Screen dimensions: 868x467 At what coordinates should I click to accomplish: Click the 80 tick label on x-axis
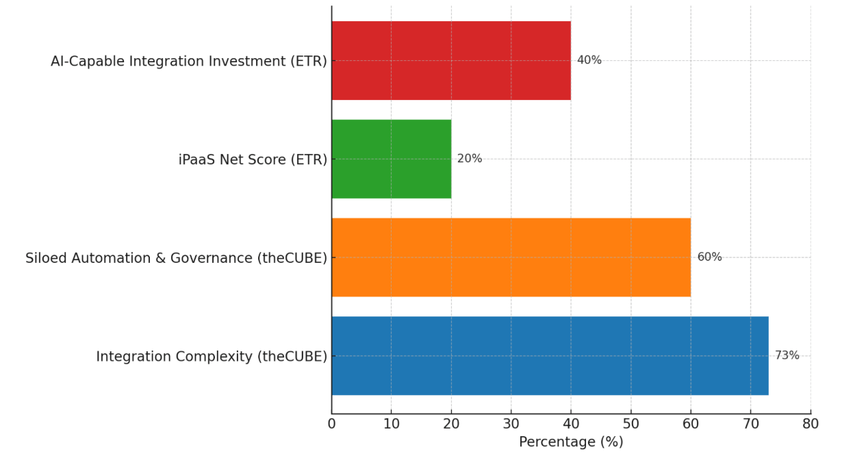810,424
